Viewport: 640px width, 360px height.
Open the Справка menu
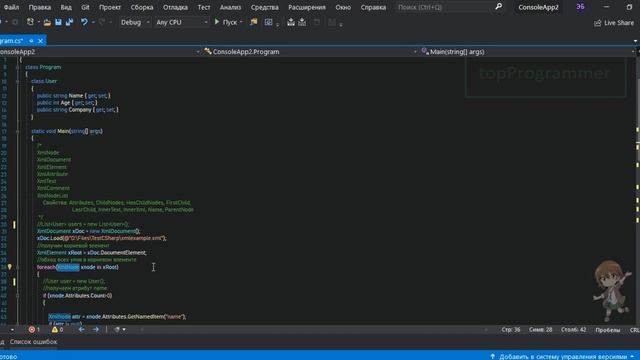click(x=373, y=7)
